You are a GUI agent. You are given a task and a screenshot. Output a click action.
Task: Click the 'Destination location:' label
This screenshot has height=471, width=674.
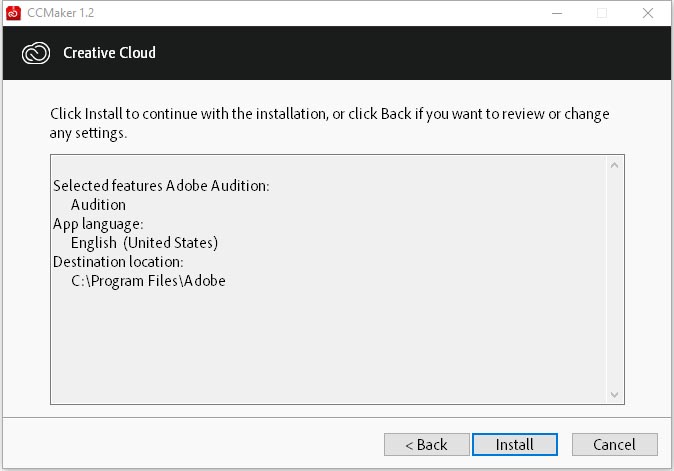tap(118, 262)
